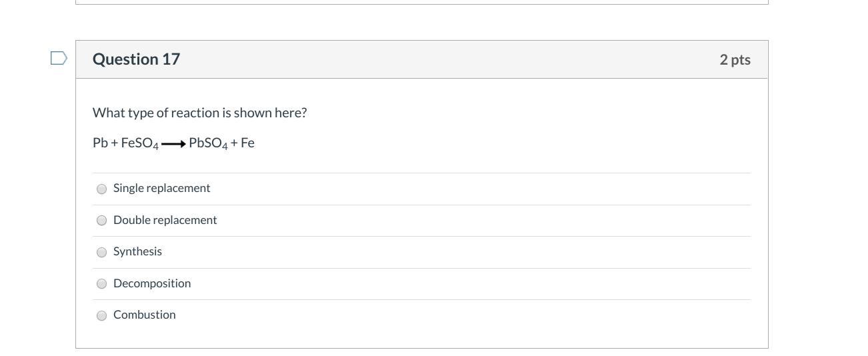Viewport: 868px width, 356px height.
Task: Click the 'Combustion' answer label text
Action: tap(144, 315)
